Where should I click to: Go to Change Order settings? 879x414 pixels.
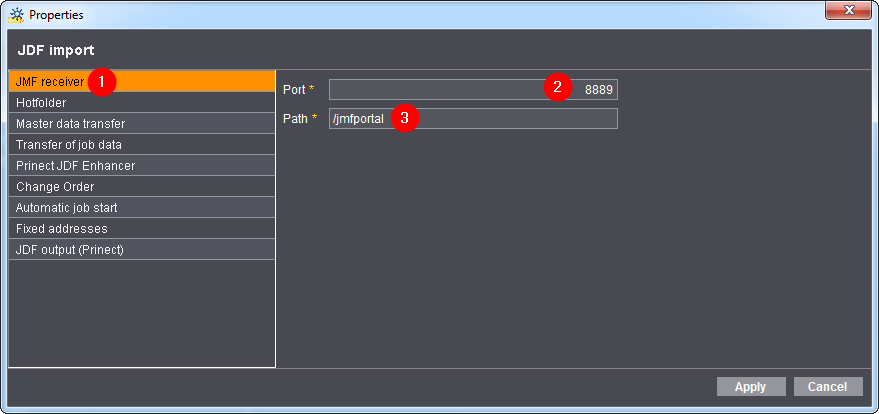point(52,187)
